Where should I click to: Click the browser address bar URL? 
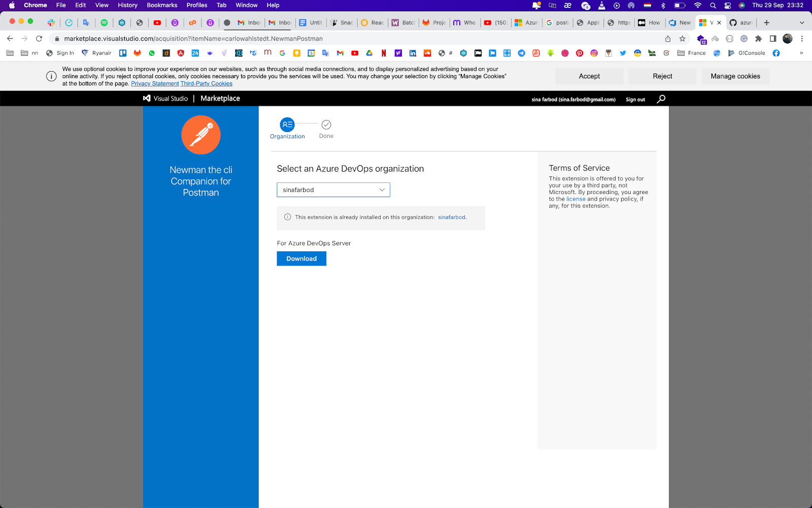pos(193,39)
